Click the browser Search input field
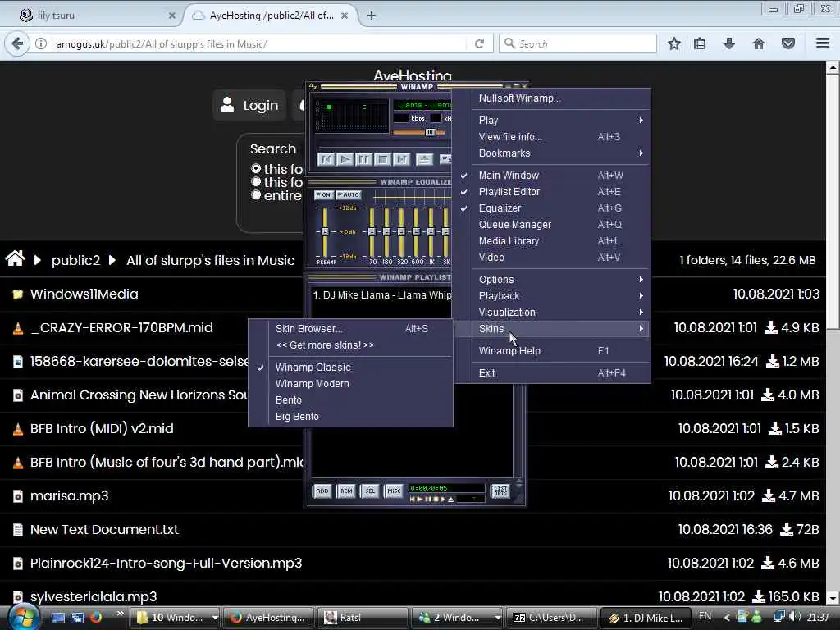Screen dimensions: 840x630 click(577, 44)
